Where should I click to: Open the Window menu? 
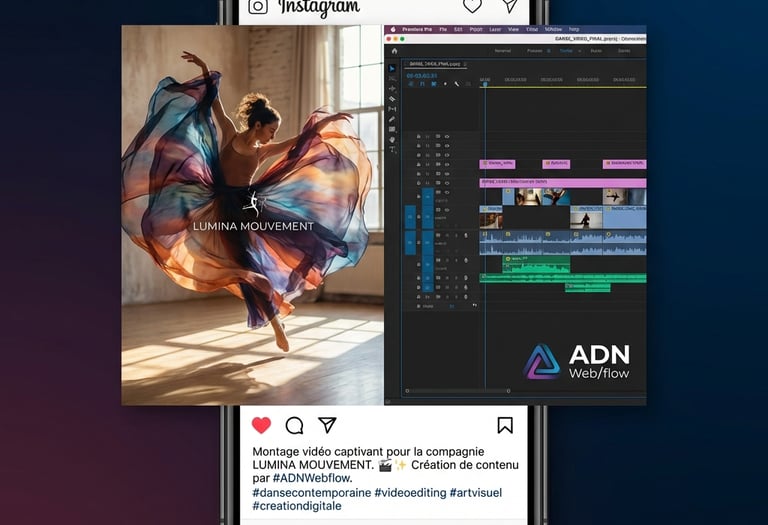(553, 29)
